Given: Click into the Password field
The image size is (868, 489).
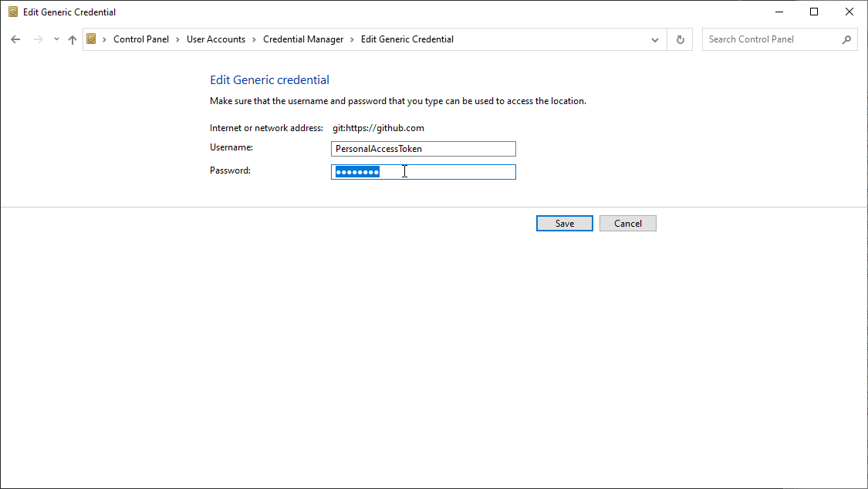Looking at the screenshot, I should point(424,172).
